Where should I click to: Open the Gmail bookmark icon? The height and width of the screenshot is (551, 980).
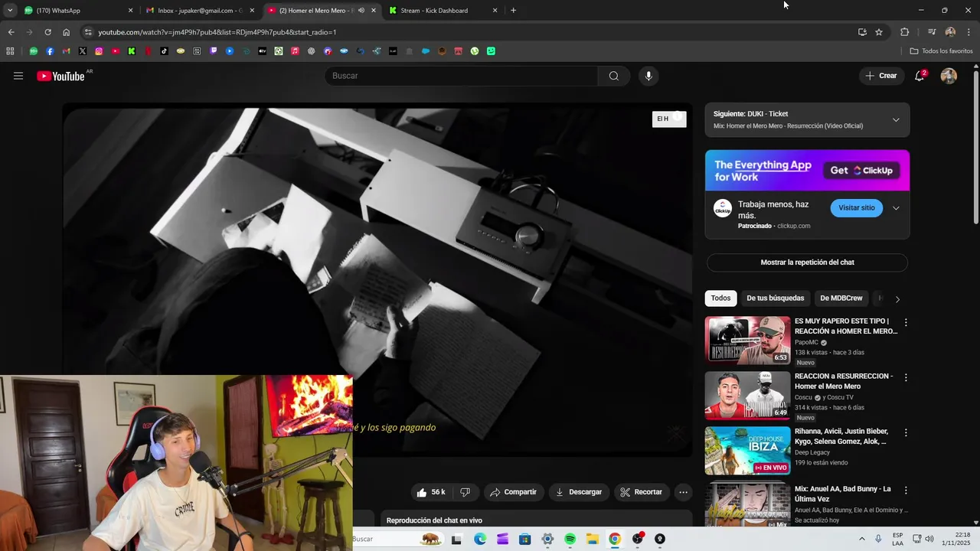tap(66, 51)
